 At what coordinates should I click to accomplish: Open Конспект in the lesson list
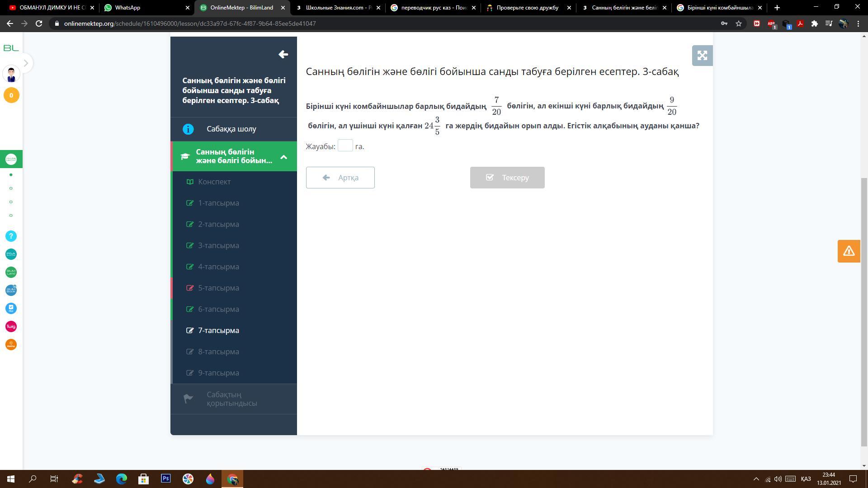click(214, 182)
